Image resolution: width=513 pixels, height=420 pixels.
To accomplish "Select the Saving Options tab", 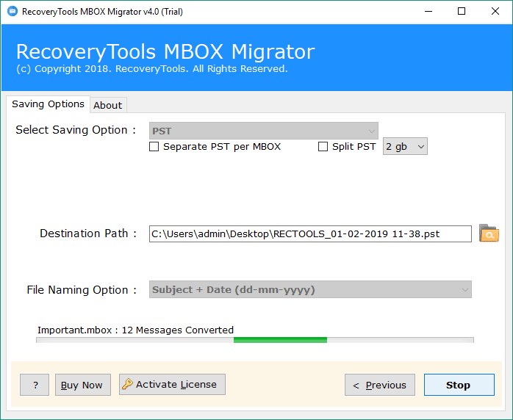I will tap(48, 104).
